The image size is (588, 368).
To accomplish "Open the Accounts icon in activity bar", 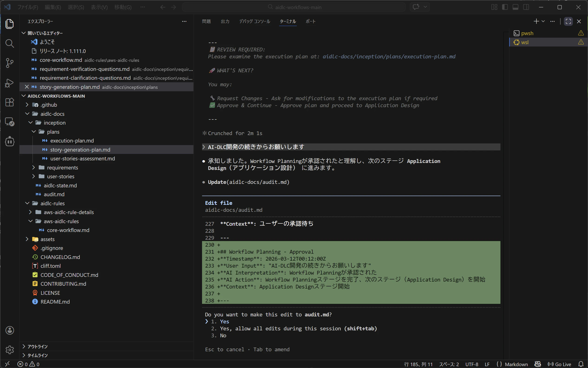I will pyautogui.click(x=10, y=330).
